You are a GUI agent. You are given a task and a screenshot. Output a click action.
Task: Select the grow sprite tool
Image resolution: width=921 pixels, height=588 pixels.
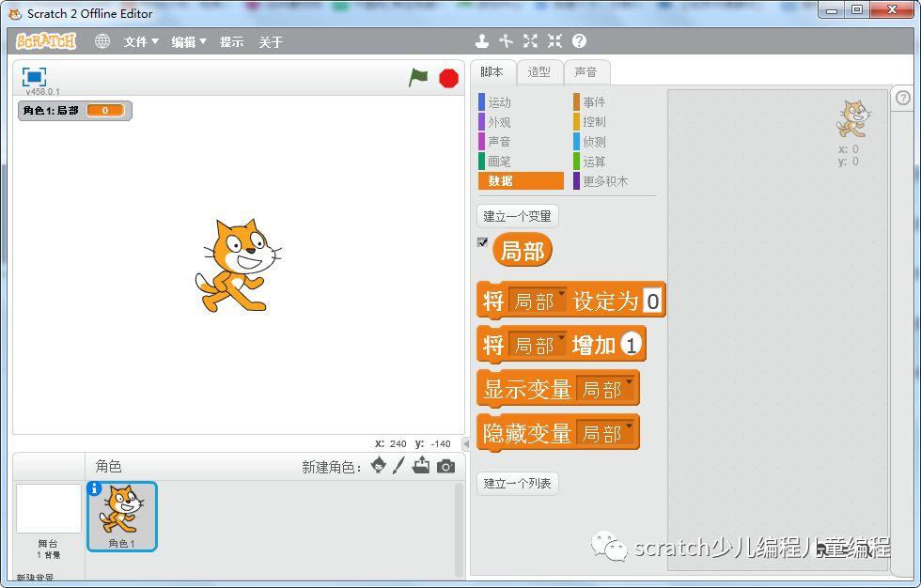click(x=530, y=41)
